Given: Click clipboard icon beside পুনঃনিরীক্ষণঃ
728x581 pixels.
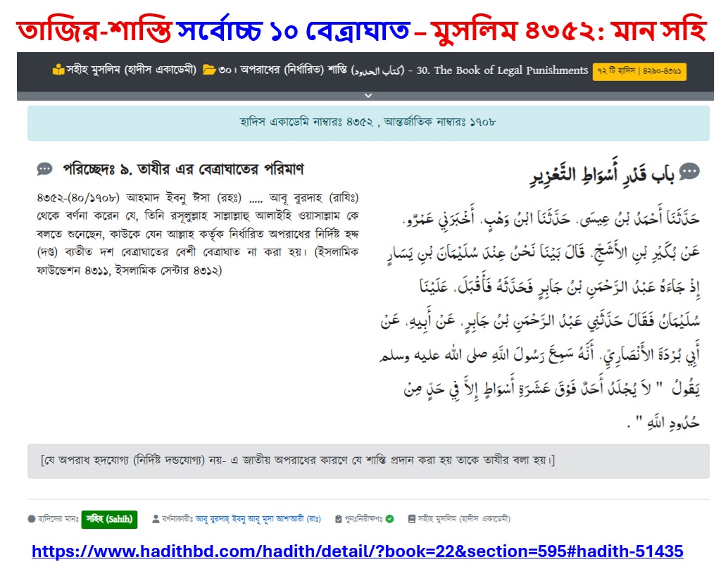Looking at the screenshot, I should point(339,519).
